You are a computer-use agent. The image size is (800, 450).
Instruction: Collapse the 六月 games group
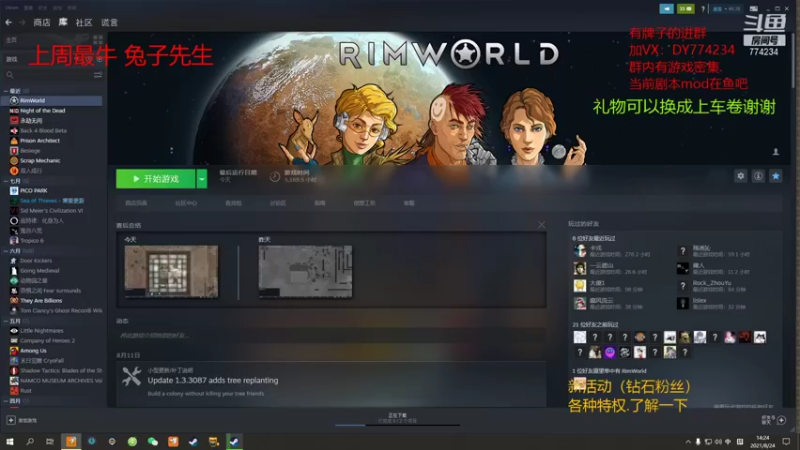6,251
